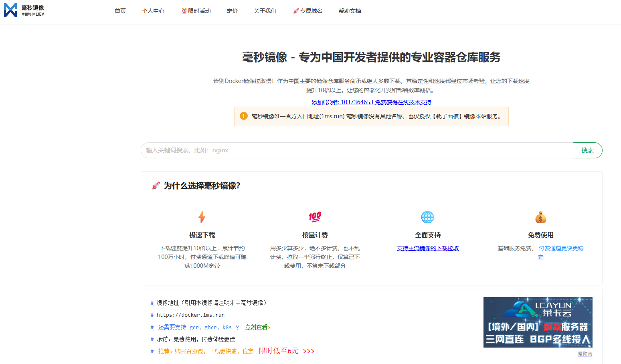Click the money bag 免费使用 icon

(x=540, y=217)
